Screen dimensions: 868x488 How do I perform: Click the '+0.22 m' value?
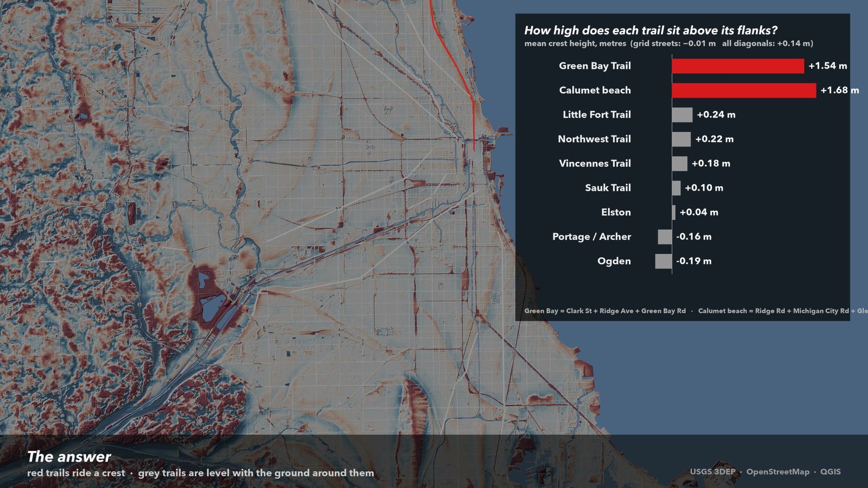[x=714, y=139]
